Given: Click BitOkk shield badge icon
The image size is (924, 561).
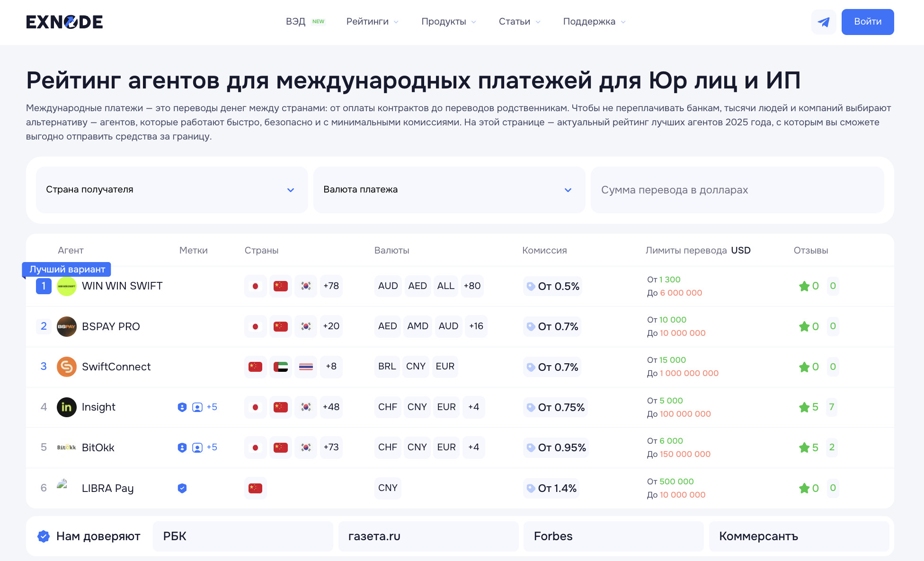Looking at the screenshot, I should pos(182,447).
